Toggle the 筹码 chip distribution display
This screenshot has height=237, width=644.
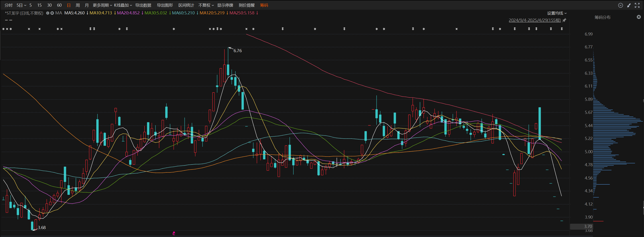tap(264, 5)
